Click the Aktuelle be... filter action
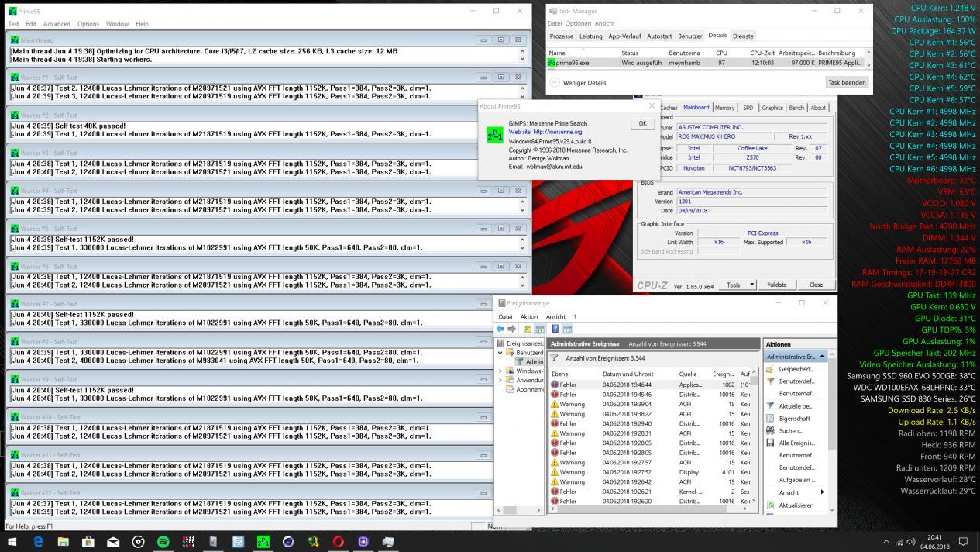 [x=770, y=405]
